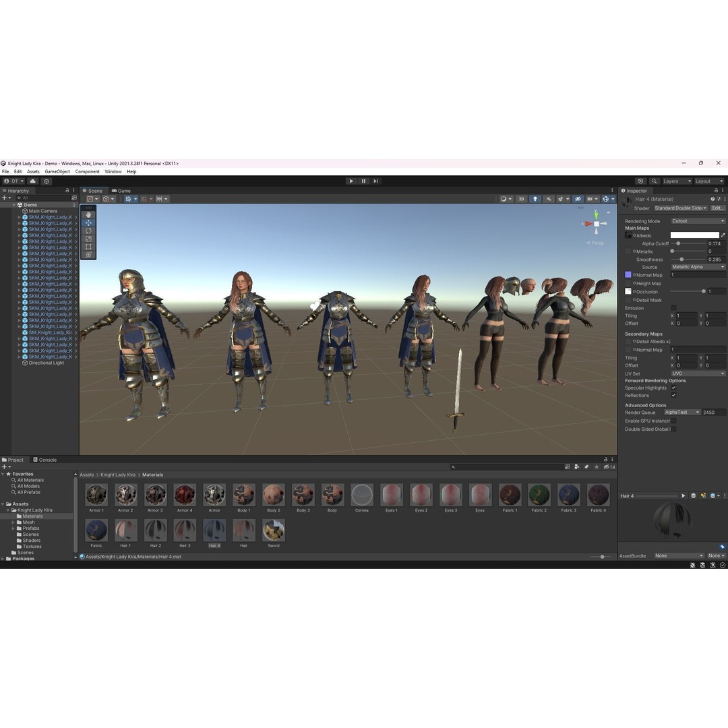Select the Rotate tool
728x728 pixels.
click(x=88, y=231)
